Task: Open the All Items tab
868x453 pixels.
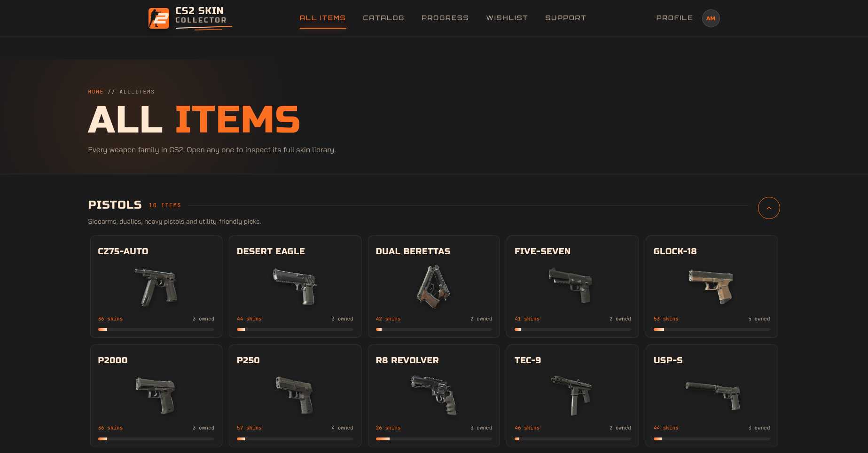Action: 323,18
